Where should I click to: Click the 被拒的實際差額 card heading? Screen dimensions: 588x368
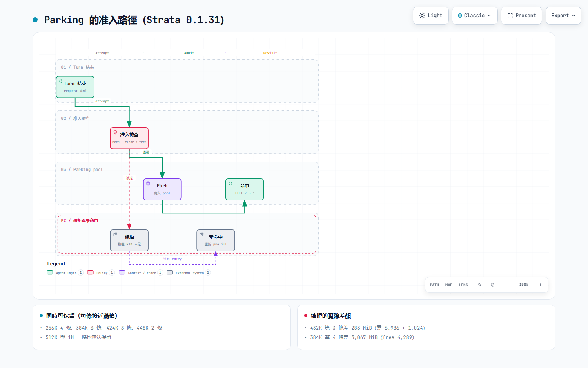(x=331, y=316)
